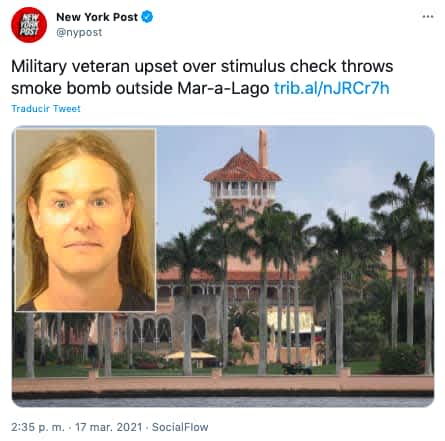Image resolution: width=445 pixels, height=441 pixels.
Task: Open the SocialFlow source label
Action: [180, 427]
